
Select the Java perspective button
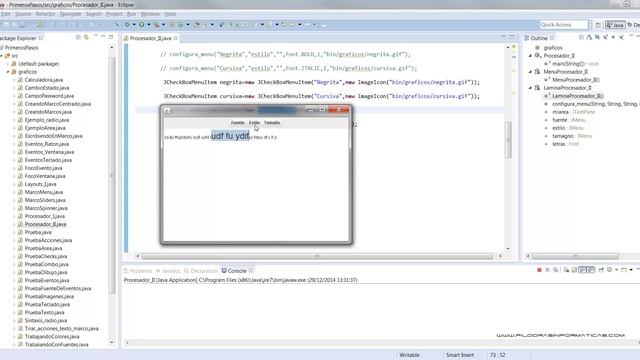[x=615, y=25]
